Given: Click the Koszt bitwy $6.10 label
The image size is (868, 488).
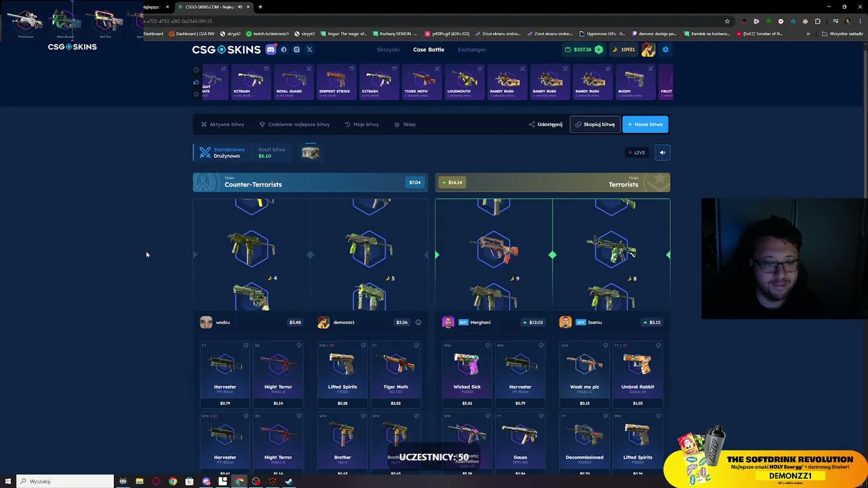Looking at the screenshot, I should coord(271,152).
